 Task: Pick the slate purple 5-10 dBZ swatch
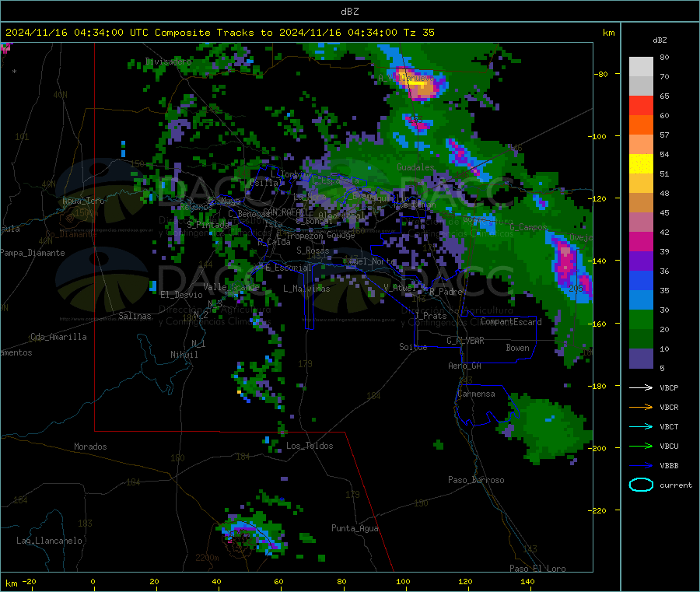(x=641, y=359)
